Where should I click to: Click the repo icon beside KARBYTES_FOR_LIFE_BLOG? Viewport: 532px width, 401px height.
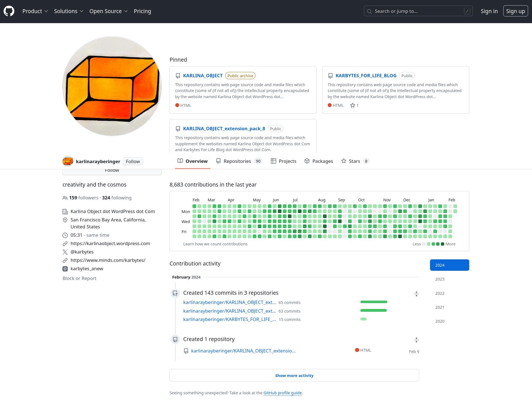[330, 76]
